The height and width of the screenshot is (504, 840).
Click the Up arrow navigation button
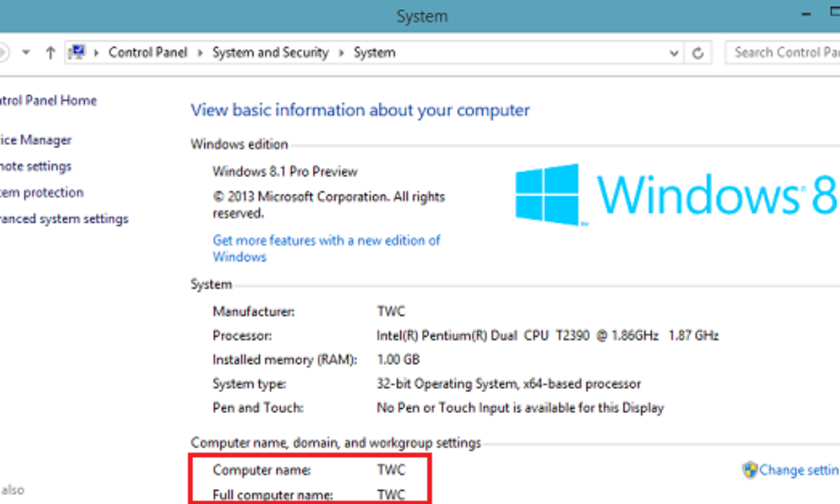point(50,52)
